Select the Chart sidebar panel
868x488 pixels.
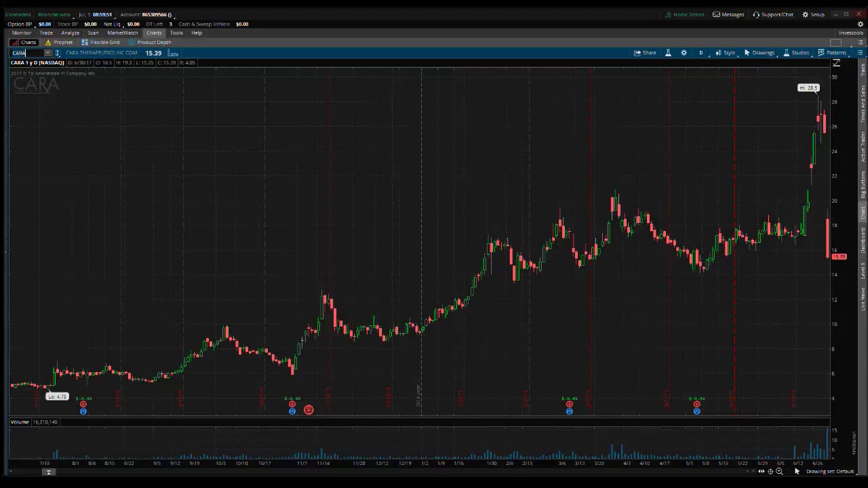(x=863, y=213)
